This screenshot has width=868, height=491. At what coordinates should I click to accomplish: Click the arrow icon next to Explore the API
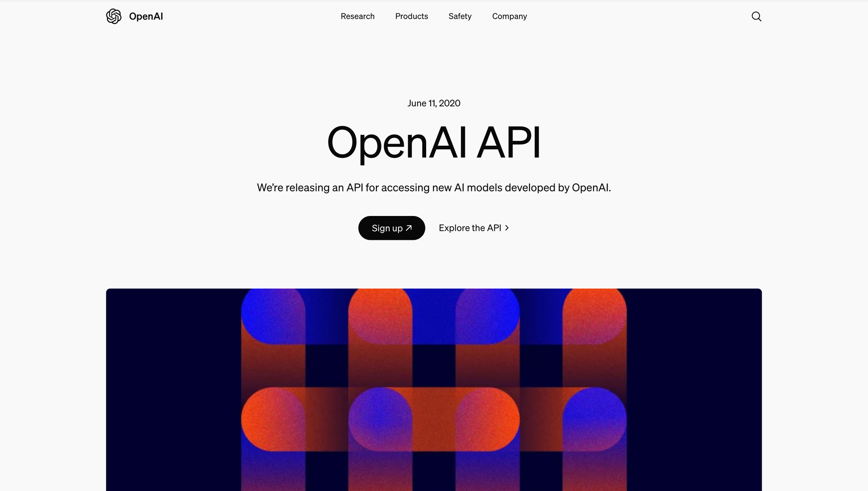[x=508, y=228]
